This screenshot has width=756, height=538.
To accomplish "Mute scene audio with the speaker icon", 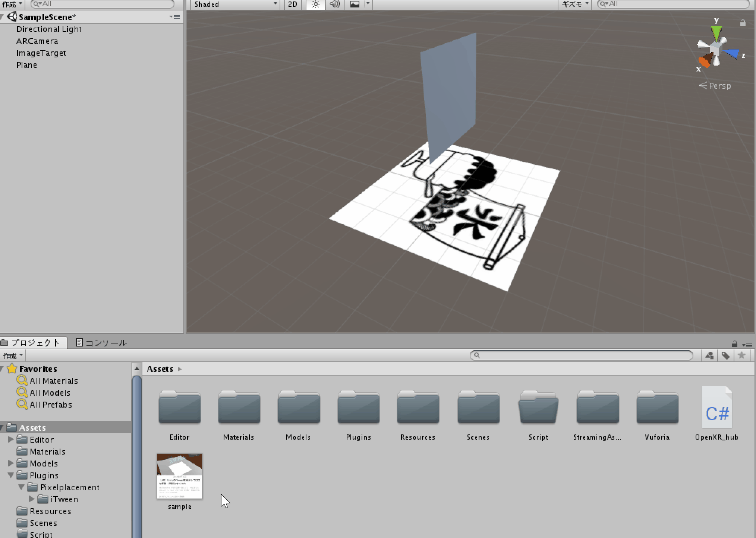I will tap(334, 4).
